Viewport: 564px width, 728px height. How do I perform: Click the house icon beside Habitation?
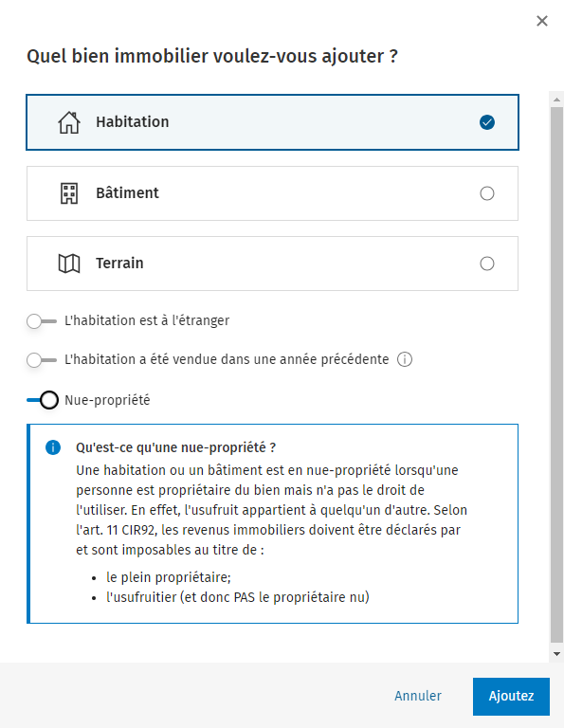pyautogui.click(x=69, y=122)
